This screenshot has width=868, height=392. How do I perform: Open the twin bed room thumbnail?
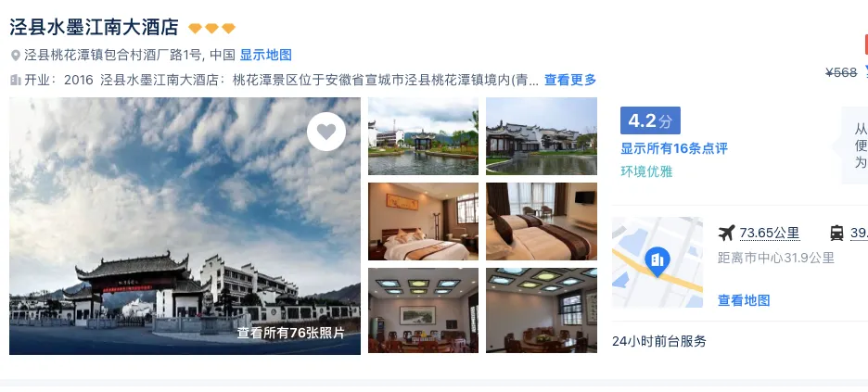[542, 221]
